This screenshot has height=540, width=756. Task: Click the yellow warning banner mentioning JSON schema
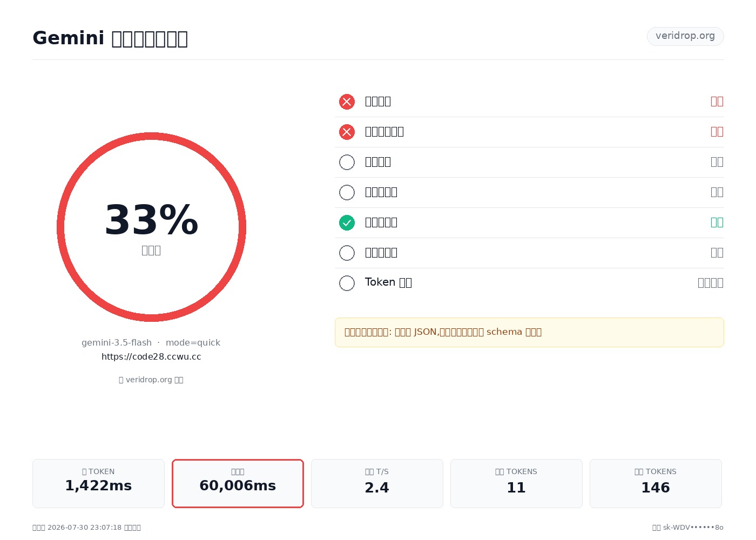click(x=529, y=332)
